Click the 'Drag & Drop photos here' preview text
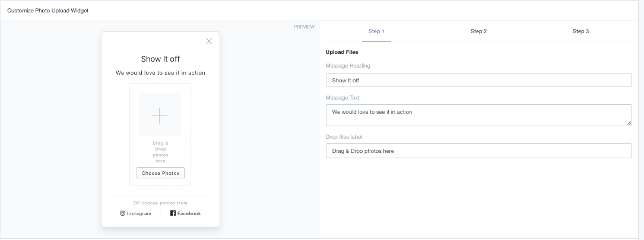644x240 pixels. (x=161, y=152)
